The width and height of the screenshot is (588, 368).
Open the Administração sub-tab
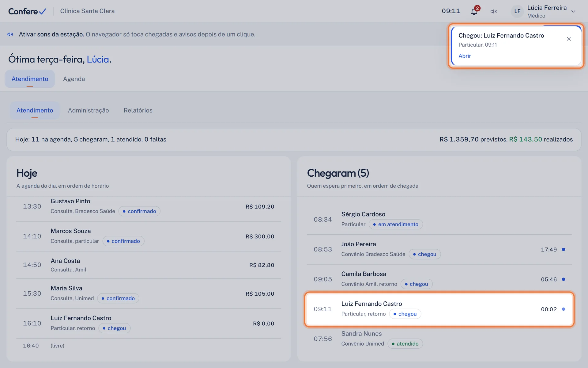click(88, 110)
